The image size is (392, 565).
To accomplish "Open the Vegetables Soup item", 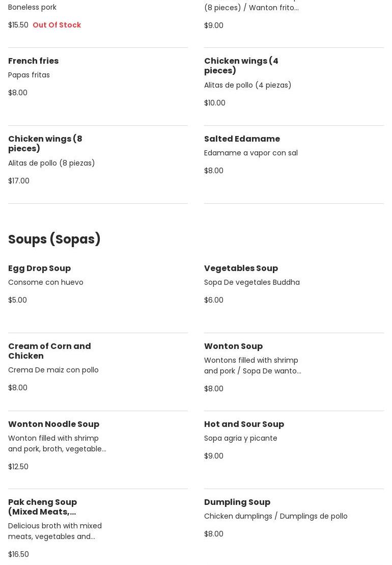I will 241,268.
